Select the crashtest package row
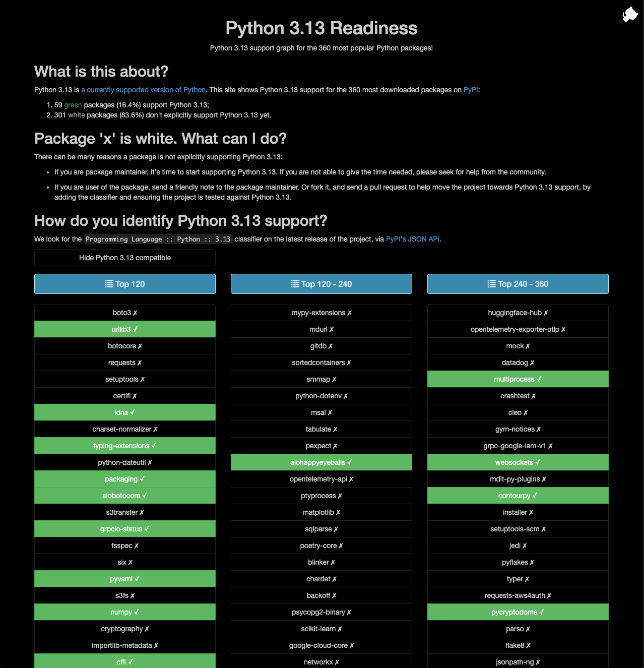The width and height of the screenshot is (644, 668). (518, 396)
